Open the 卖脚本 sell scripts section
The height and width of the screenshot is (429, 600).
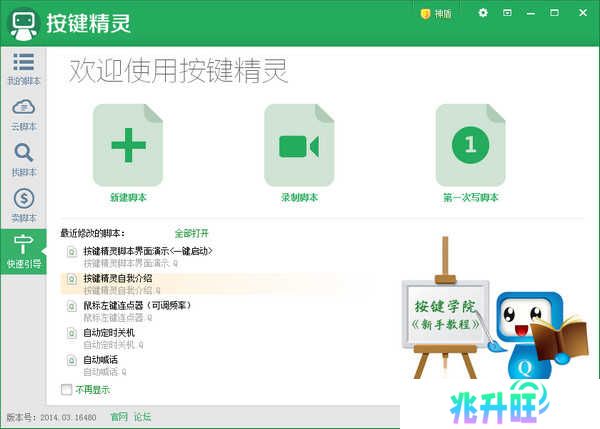[x=23, y=206]
